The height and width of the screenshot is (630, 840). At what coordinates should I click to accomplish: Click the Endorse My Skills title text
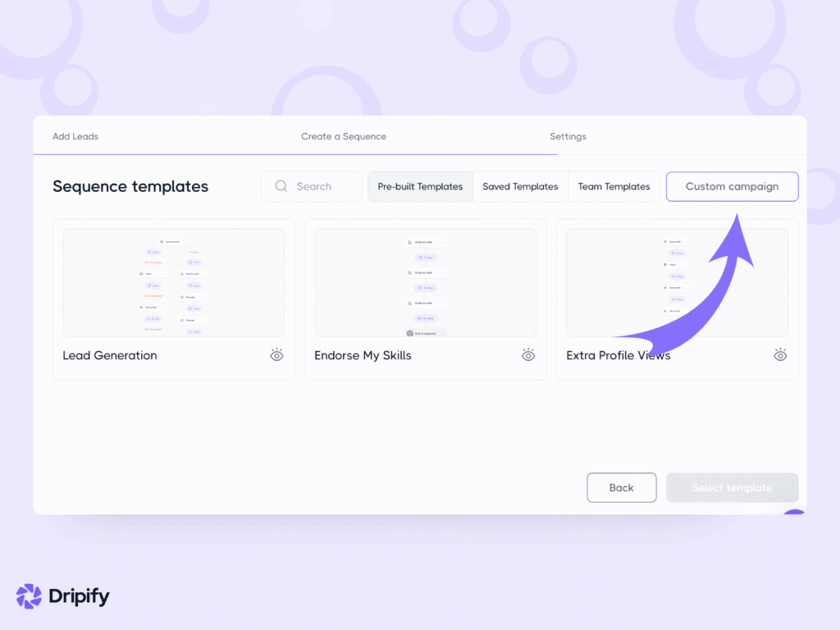[x=363, y=355]
